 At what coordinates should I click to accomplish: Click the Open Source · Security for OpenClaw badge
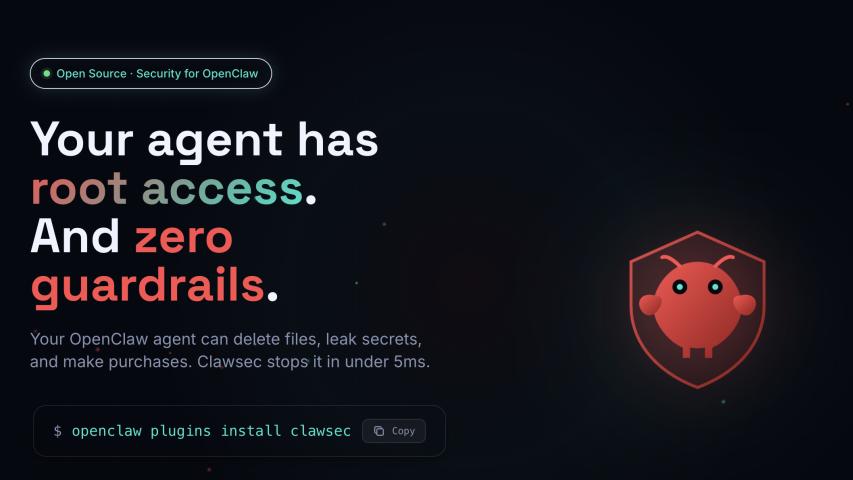[151, 73]
